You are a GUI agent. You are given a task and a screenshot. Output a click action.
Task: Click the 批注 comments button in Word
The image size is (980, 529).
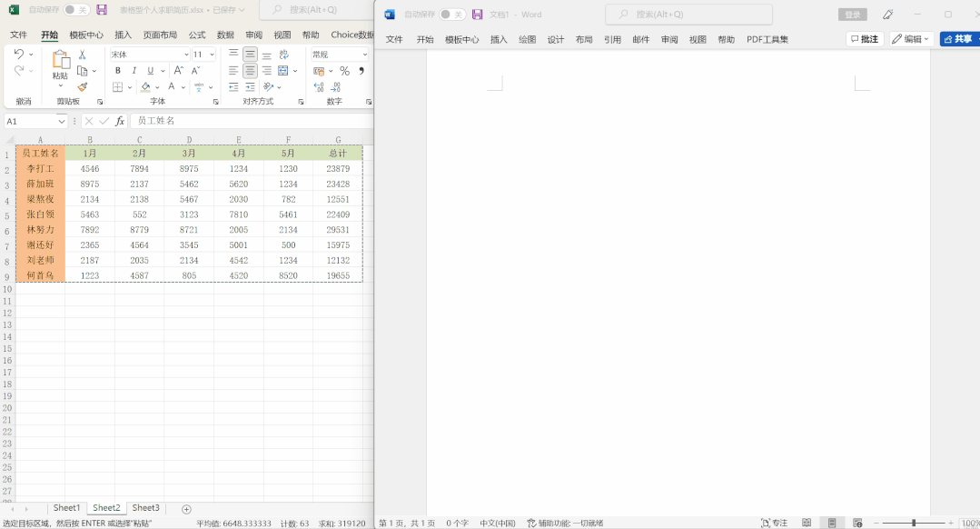tap(864, 39)
